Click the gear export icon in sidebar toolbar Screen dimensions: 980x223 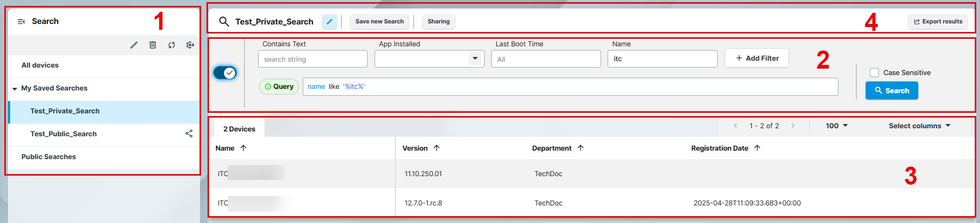(190, 45)
